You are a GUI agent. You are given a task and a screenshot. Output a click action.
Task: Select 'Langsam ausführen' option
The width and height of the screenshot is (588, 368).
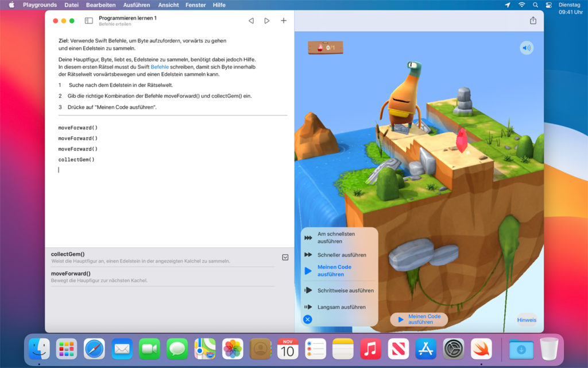(339, 307)
